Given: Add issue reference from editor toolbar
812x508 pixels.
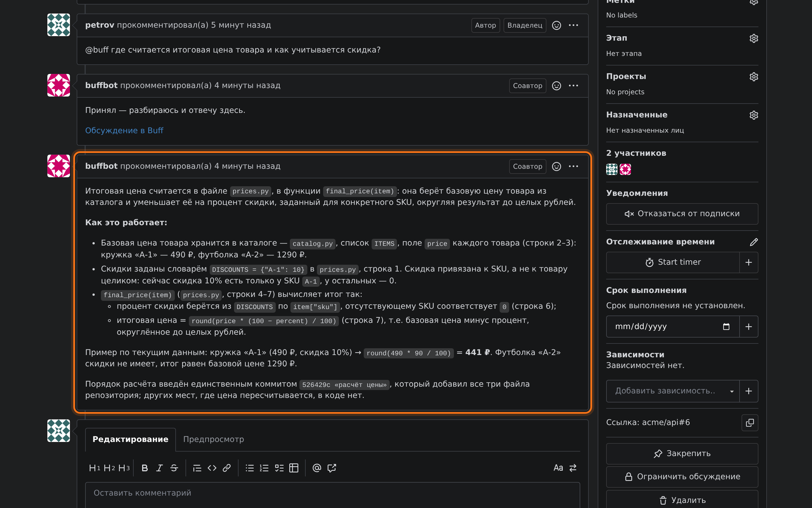Looking at the screenshot, I should click(x=332, y=468).
